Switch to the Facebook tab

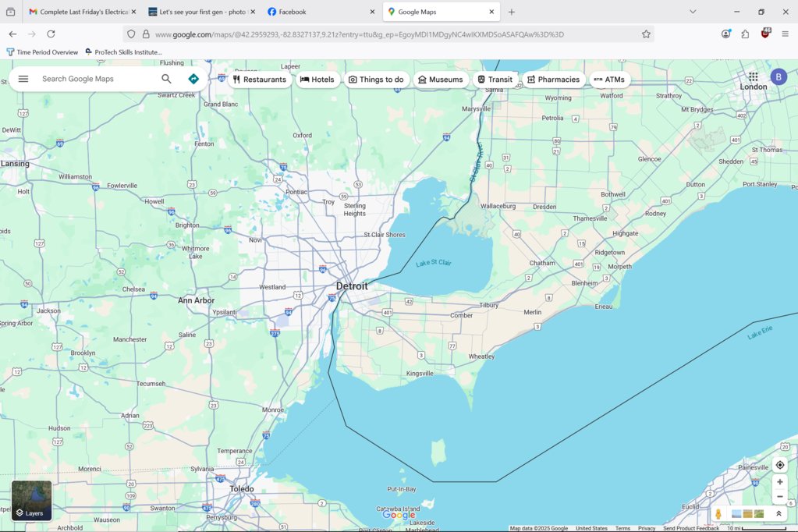321,12
